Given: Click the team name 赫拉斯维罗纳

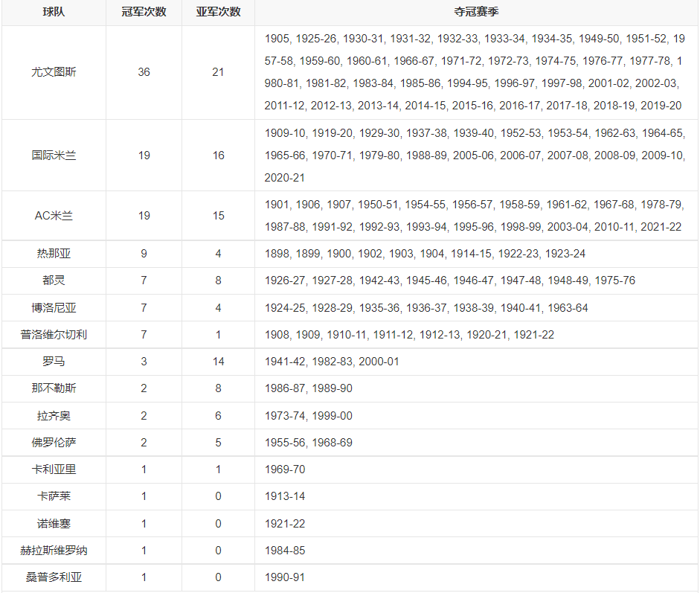Looking at the screenshot, I should coord(54,550).
